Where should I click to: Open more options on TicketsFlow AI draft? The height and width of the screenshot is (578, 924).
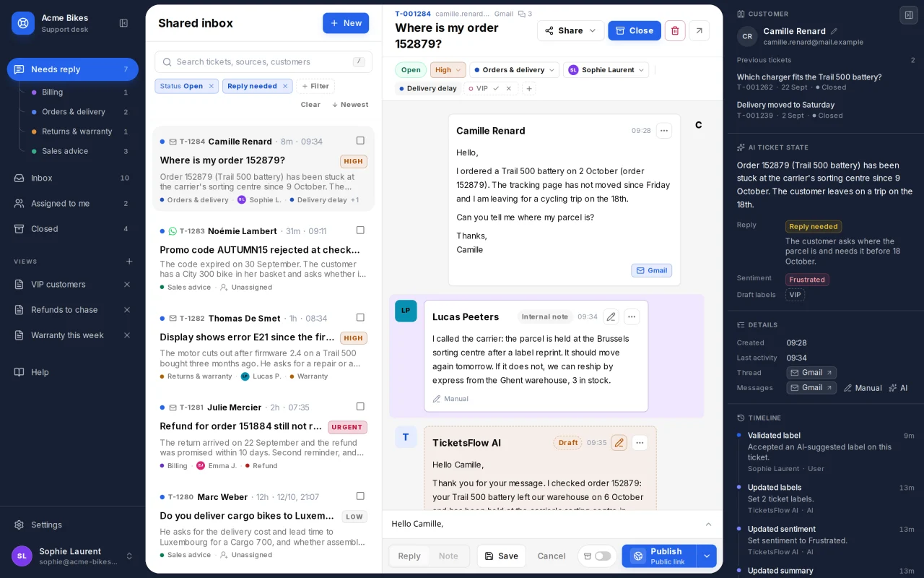pyautogui.click(x=640, y=442)
